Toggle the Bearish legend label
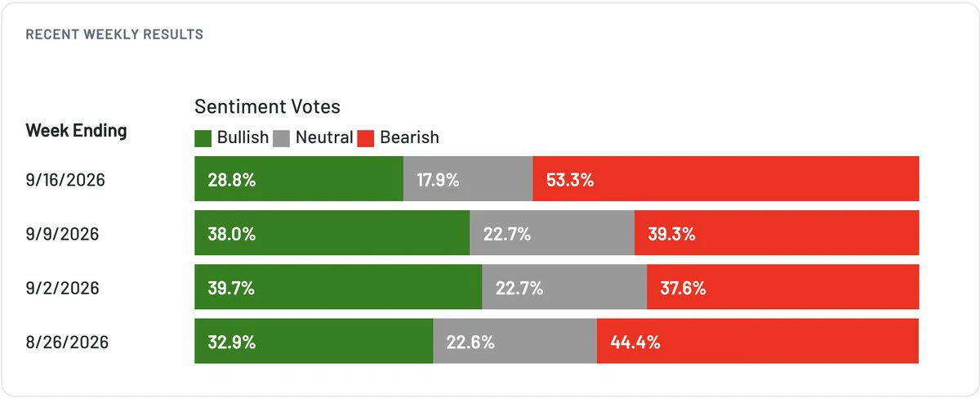Image resolution: width=980 pixels, height=399 pixels. (x=409, y=137)
